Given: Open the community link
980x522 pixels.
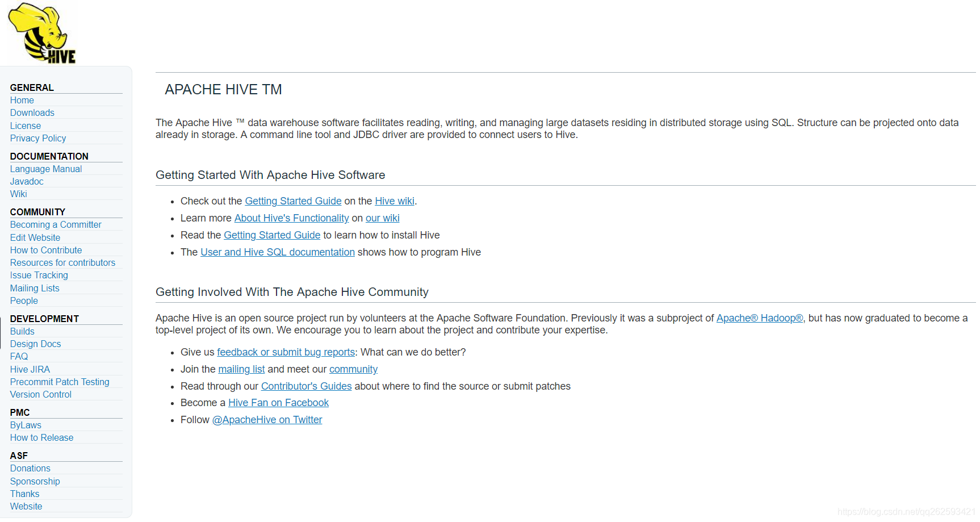Looking at the screenshot, I should pos(353,369).
